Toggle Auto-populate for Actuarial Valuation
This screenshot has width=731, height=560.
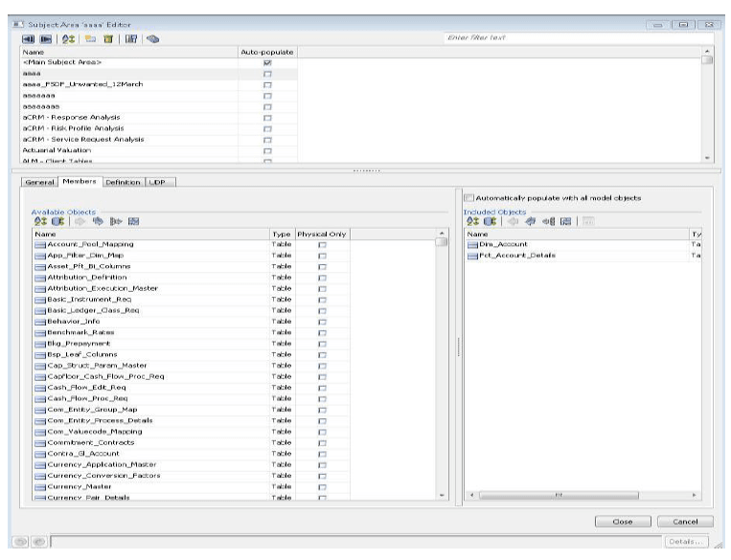tap(267, 151)
